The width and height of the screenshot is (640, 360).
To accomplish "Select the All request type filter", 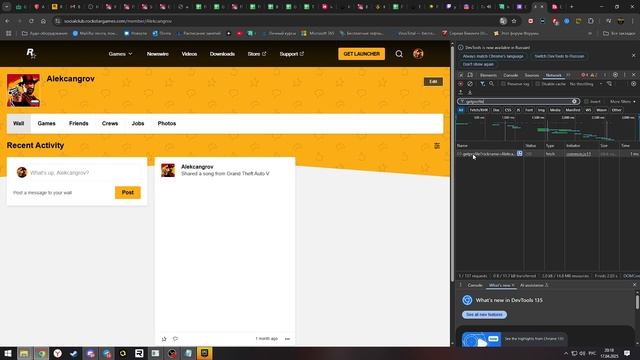I will click(x=461, y=110).
